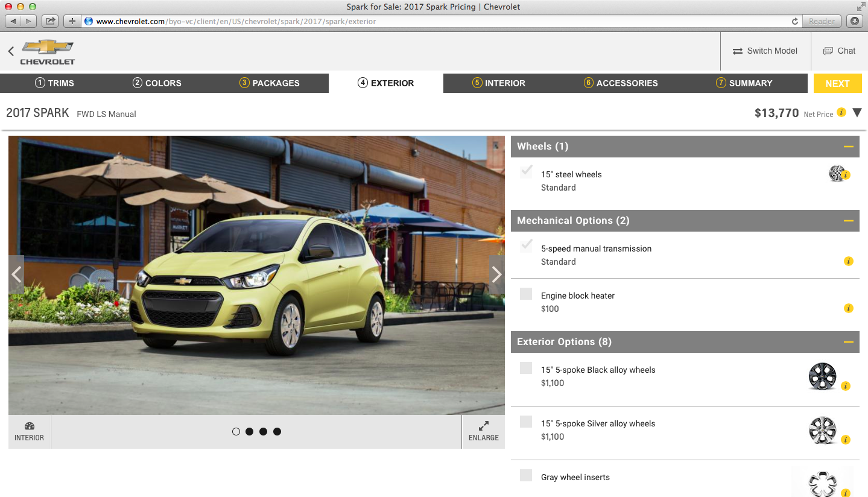
Task: Click the Reader button in address bar
Action: [x=822, y=21]
